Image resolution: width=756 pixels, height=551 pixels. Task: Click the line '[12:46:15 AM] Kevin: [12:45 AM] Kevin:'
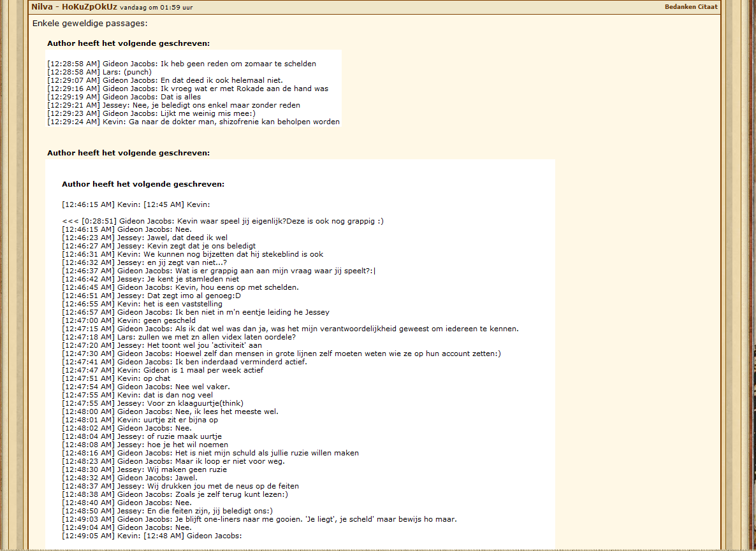(x=136, y=204)
